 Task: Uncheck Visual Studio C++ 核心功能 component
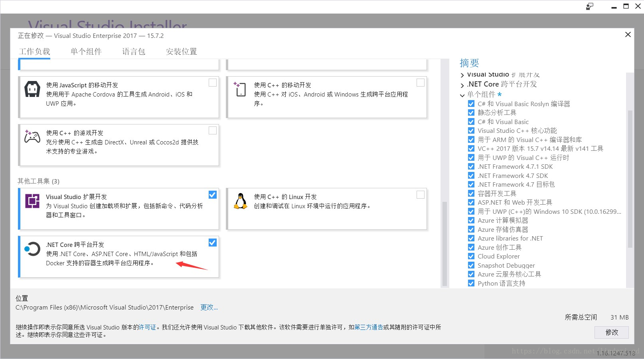(x=471, y=130)
